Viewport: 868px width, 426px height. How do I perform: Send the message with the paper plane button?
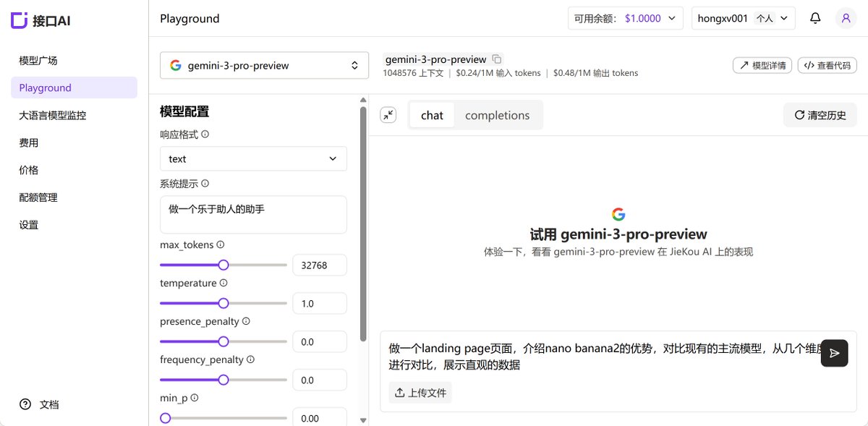834,353
